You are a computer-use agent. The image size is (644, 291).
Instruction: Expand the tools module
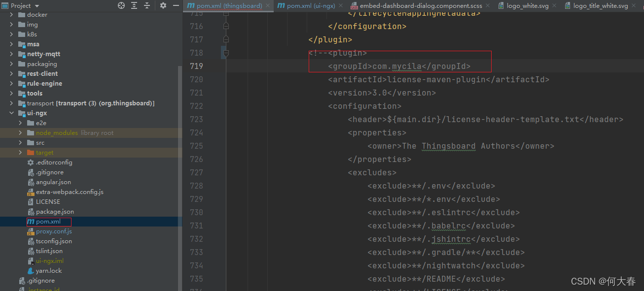point(12,94)
